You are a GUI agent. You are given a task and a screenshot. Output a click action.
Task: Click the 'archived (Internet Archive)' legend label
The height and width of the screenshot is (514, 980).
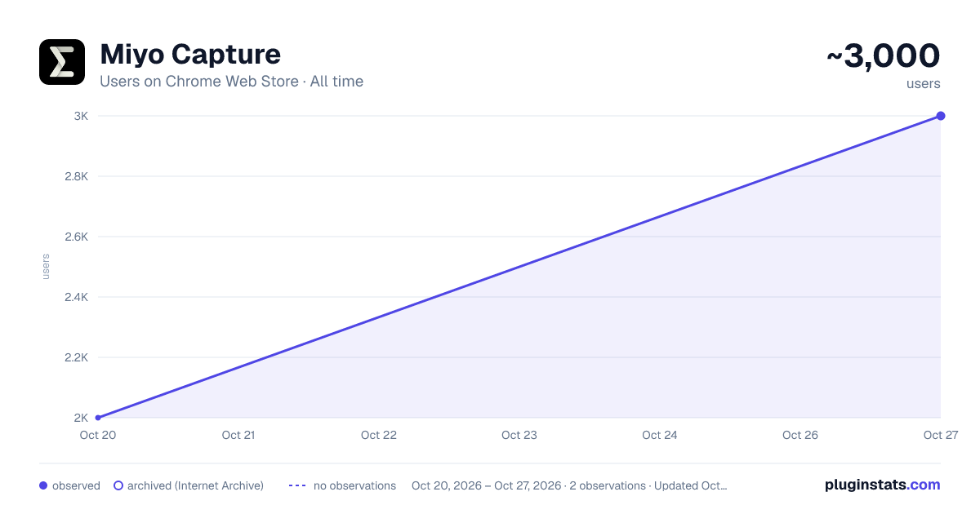(195, 485)
